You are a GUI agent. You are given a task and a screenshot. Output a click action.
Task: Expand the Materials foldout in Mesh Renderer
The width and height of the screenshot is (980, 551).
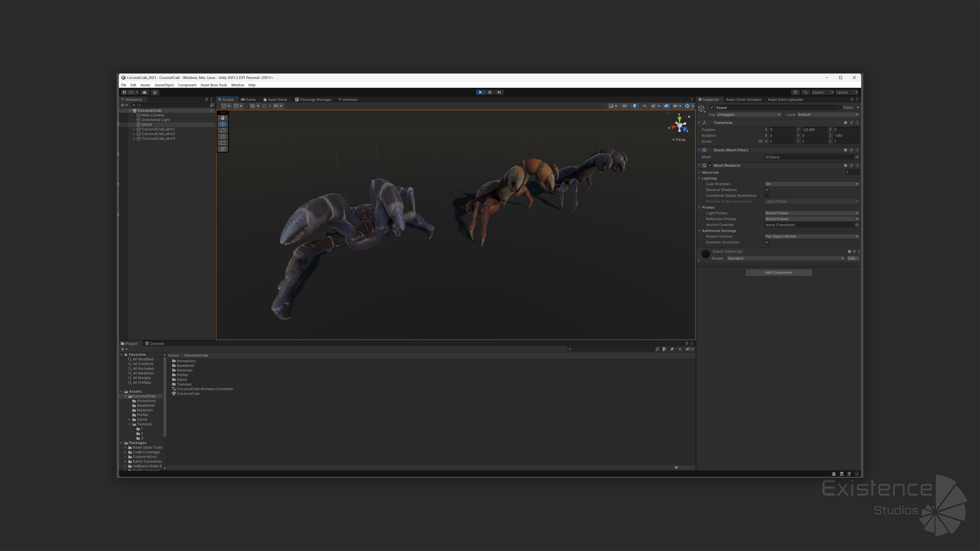tap(699, 173)
